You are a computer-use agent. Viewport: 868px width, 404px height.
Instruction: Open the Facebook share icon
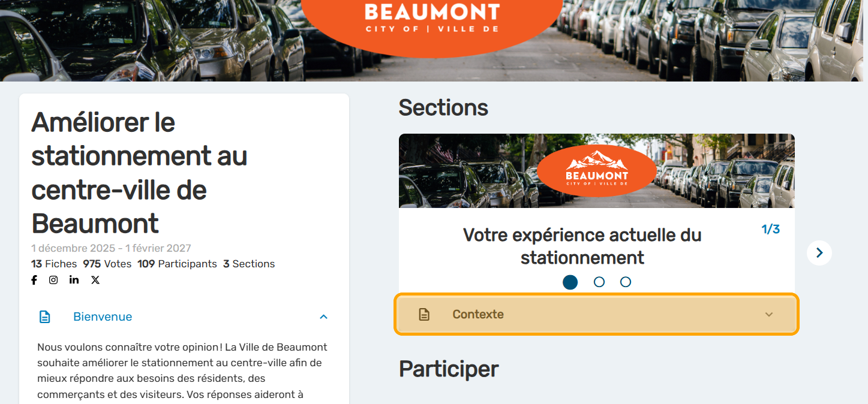coord(34,280)
